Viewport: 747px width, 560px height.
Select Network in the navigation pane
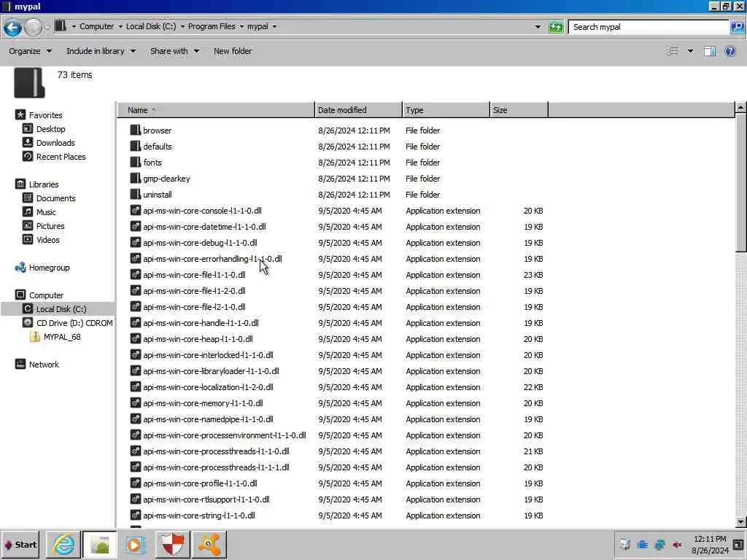tap(44, 365)
